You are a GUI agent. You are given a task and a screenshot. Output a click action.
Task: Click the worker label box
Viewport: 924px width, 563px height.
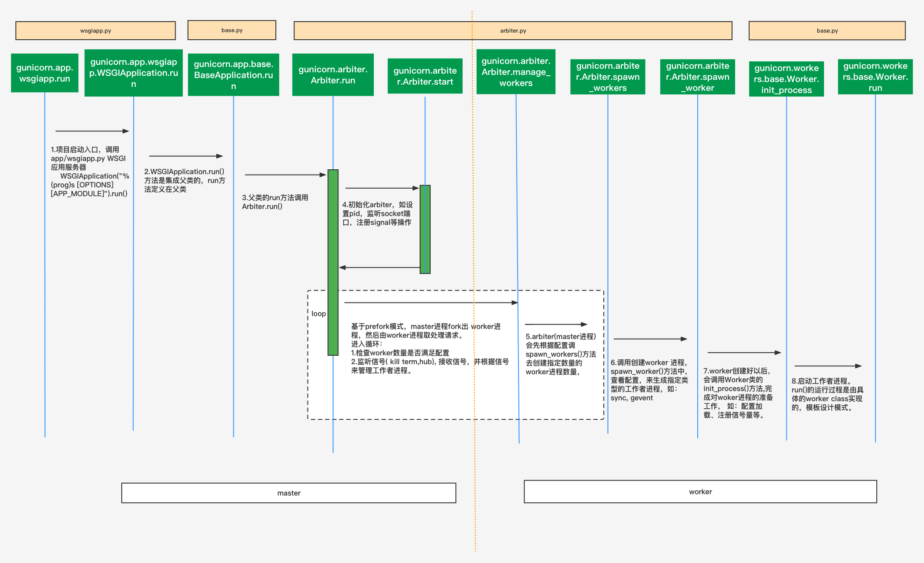pos(700,492)
